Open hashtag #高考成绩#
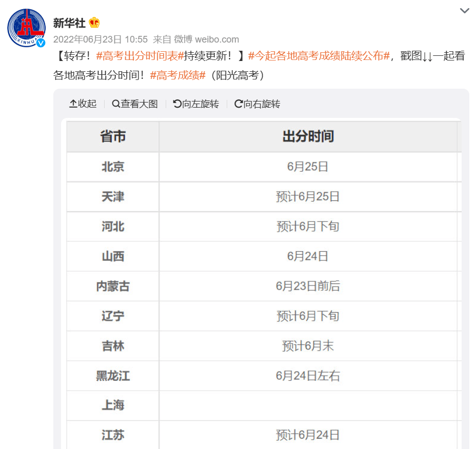476x449 pixels. tap(178, 75)
